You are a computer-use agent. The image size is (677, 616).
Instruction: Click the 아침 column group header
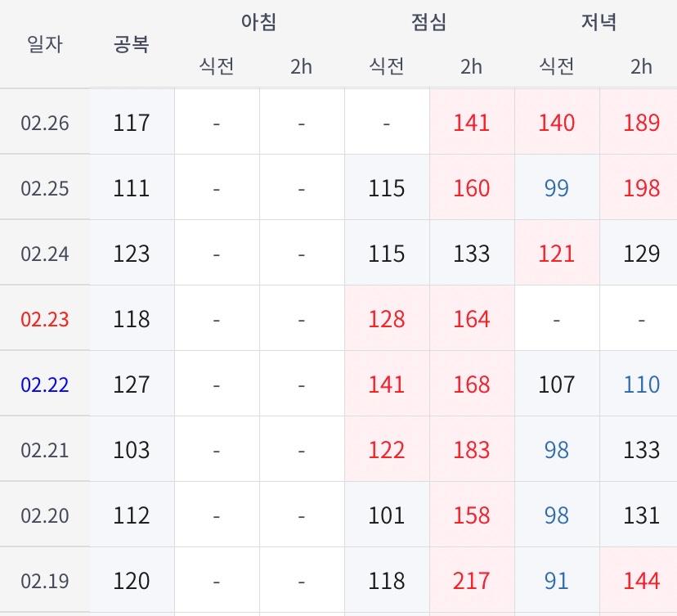click(x=258, y=22)
